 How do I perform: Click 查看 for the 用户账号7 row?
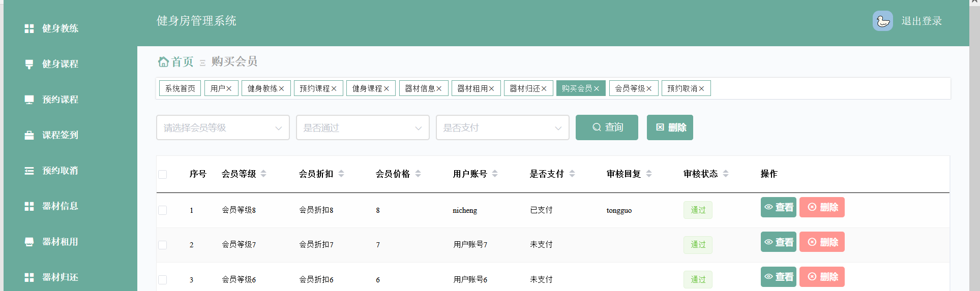pos(779,242)
